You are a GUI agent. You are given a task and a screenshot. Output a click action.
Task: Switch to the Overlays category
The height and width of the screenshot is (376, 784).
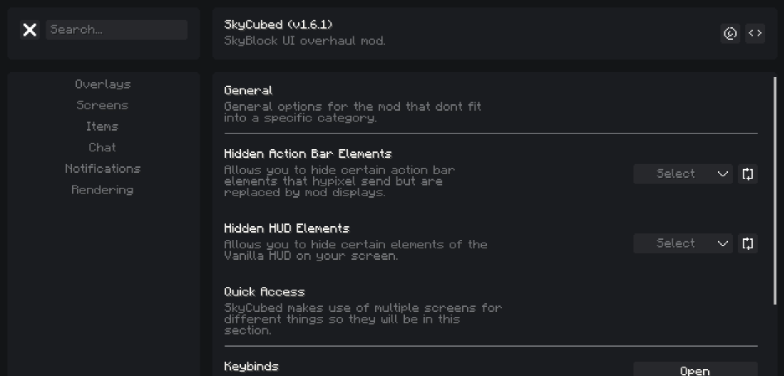pos(103,84)
